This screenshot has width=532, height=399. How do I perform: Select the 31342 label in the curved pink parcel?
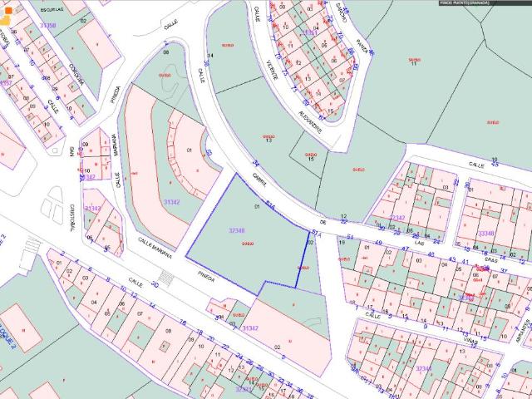tap(172, 202)
